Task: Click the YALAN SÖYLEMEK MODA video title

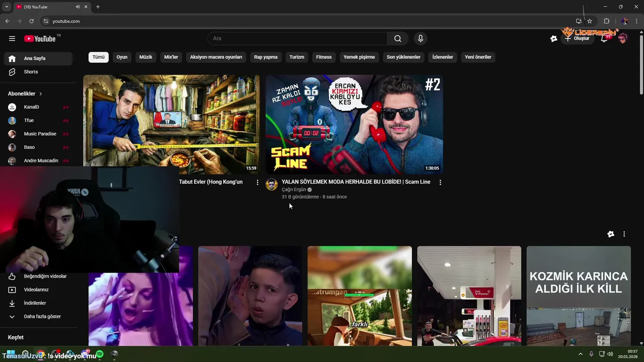Action: click(356, 182)
